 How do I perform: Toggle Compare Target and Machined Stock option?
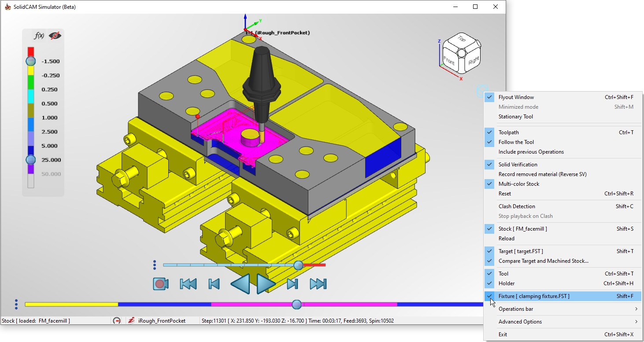click(563, 261)
